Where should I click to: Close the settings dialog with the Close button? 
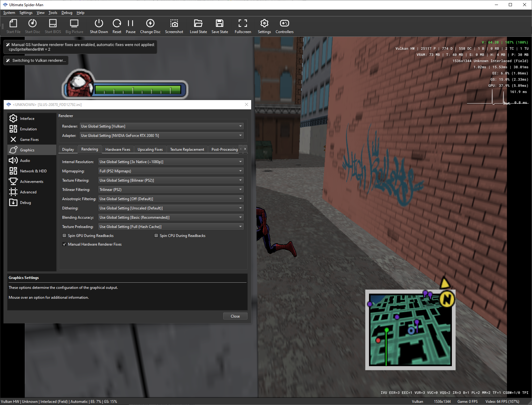(235, 316)
